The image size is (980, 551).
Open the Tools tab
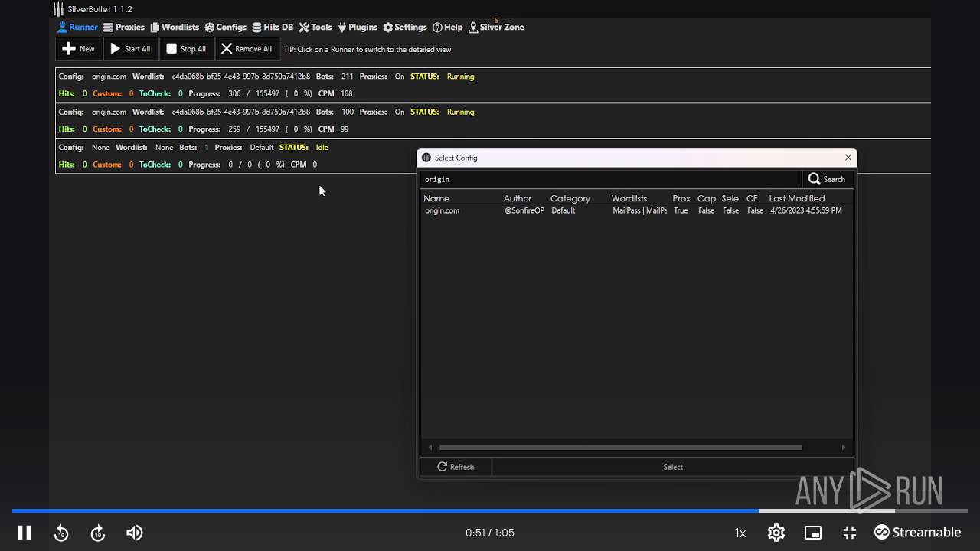tap(315, 27)
